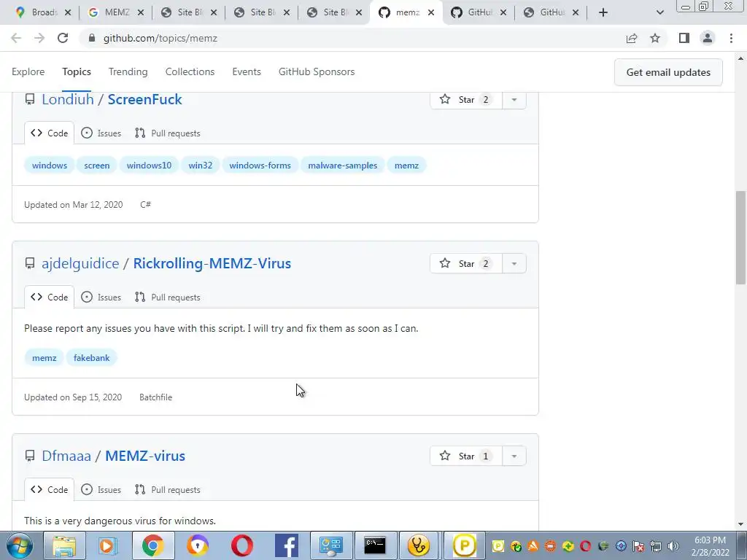This screenshot has width=747, height=560.
Task: Click the windows10 topic tag
Action: [x=149, y=166]
